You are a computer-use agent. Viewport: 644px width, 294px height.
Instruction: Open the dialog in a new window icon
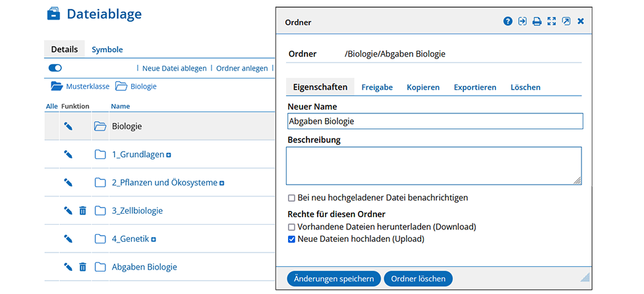[566, 21]
